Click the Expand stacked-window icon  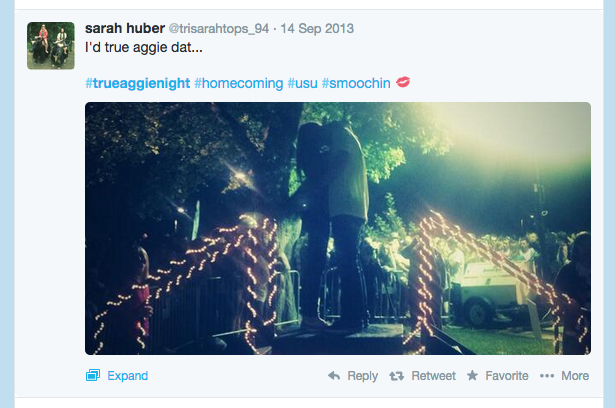pos(93,375)
